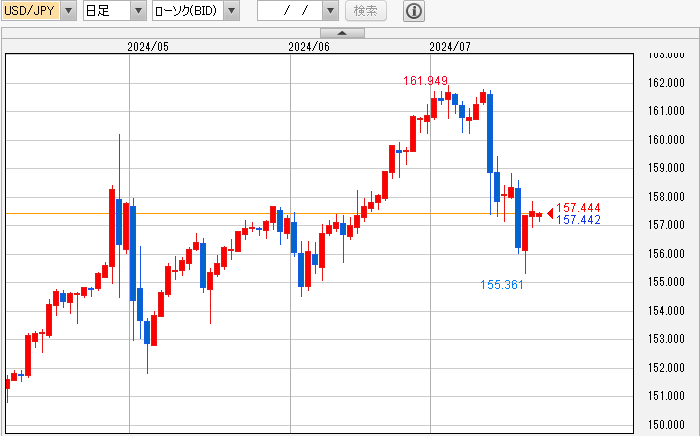Click the date search input field
700x436 pixels.
[290, 11]
